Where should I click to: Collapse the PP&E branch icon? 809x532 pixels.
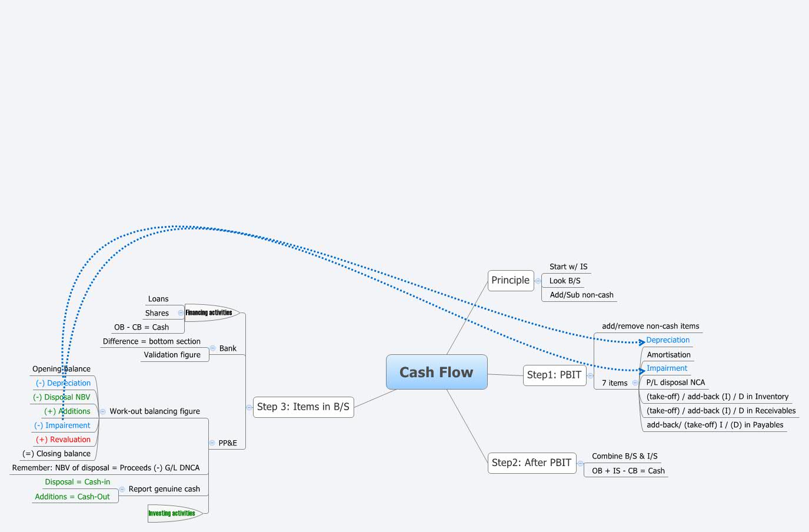(212, 443)
